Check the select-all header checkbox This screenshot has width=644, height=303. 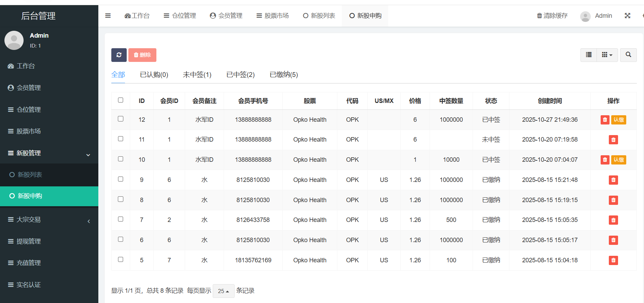[x=121, y=100]
